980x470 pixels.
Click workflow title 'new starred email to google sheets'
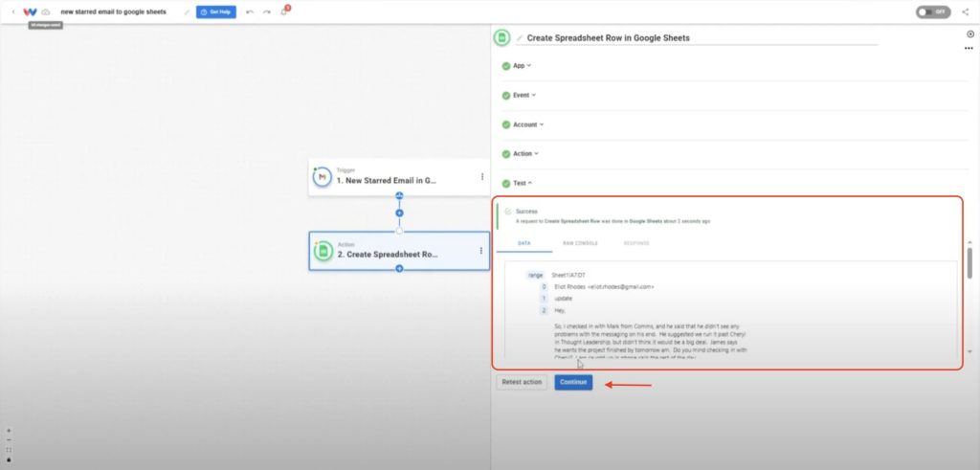(113, 11)
